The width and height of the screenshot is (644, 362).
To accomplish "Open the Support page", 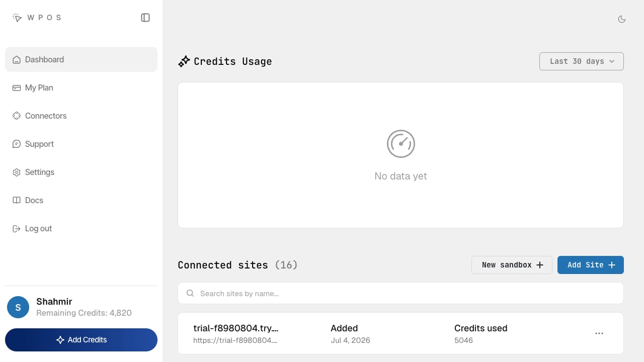I will point(81,144).
